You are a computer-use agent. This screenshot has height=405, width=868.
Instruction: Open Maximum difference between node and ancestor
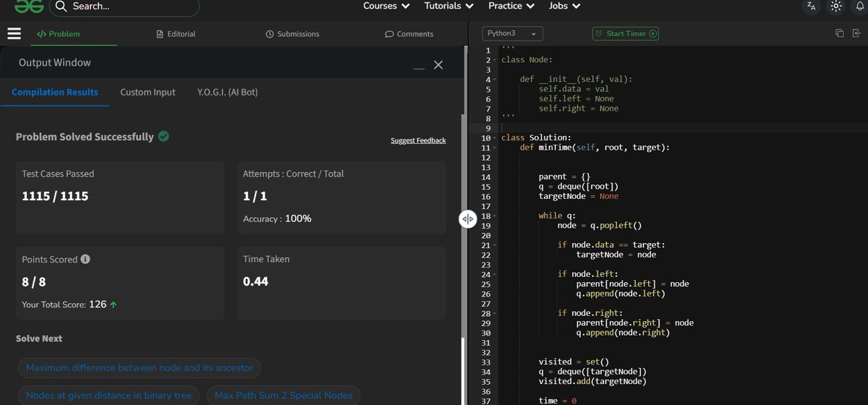(140, 367)
